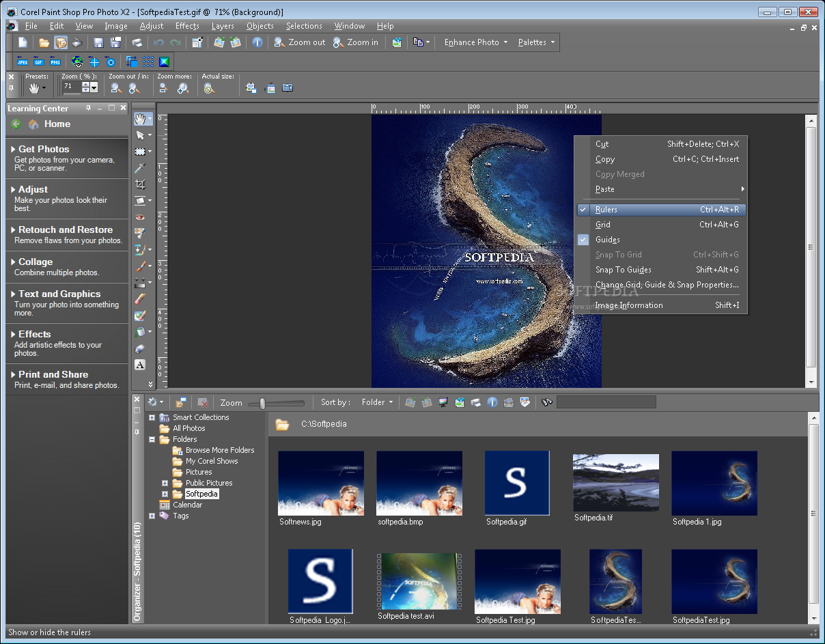Viewport: 825px width, 644px height.
Task: Pick the Text tool in the toolbox
Action: (140, 365)
